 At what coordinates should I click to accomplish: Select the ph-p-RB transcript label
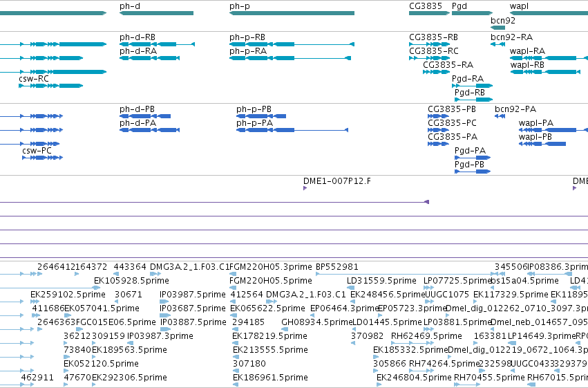click(x=247, y=37)
